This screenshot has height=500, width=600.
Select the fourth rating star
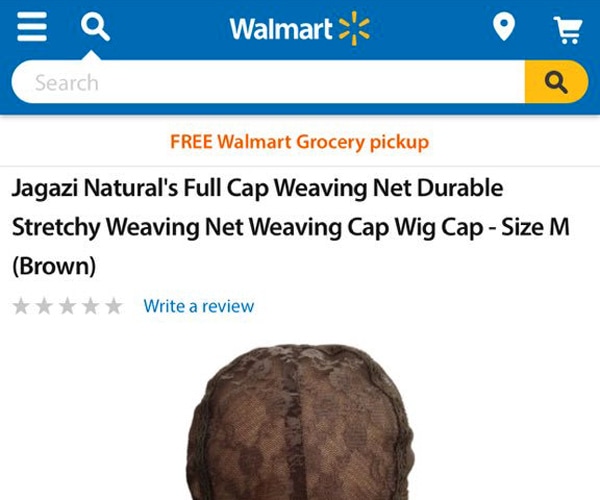click(x=91, y=306)
